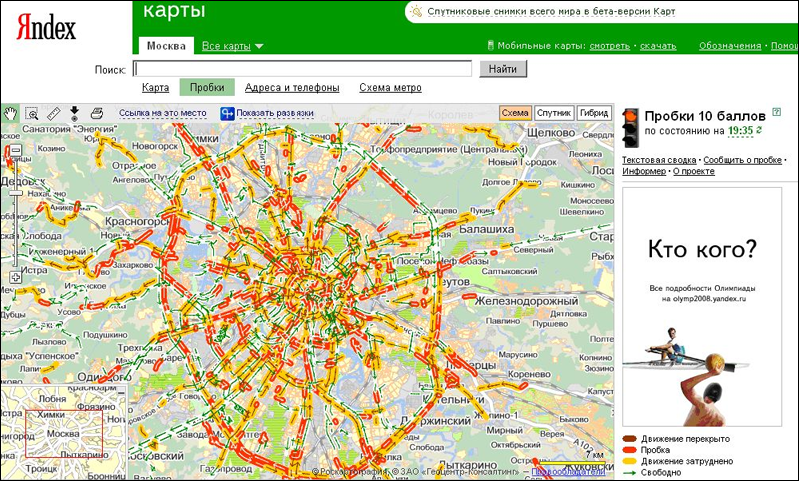Switch map view to Спутник

pos(554,113)
